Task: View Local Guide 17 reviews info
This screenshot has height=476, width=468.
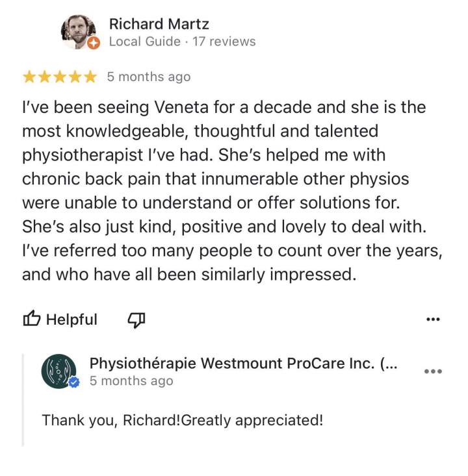Action: coord(183,42)
